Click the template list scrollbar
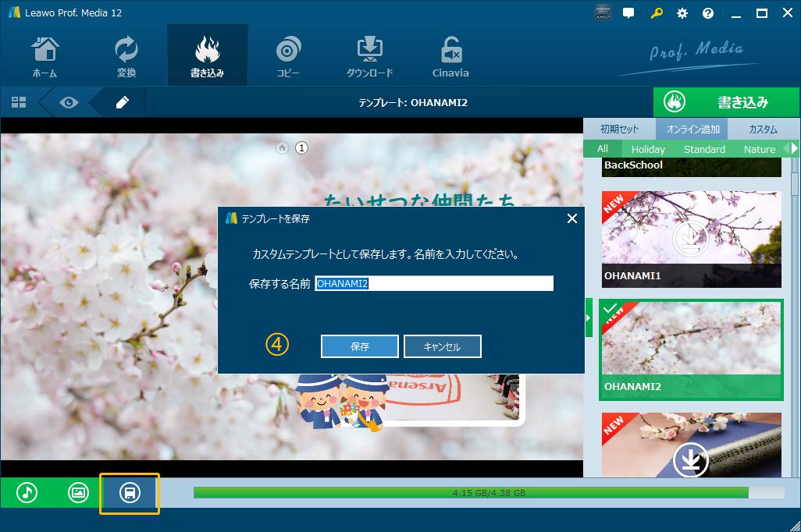This screenshot has width=801, height=532. point(795,184)
